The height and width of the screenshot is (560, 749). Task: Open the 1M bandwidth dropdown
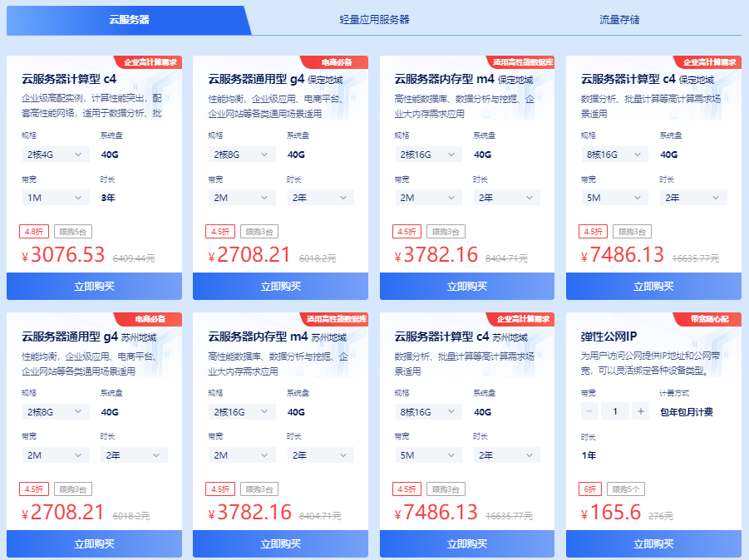tap(56, 198)
